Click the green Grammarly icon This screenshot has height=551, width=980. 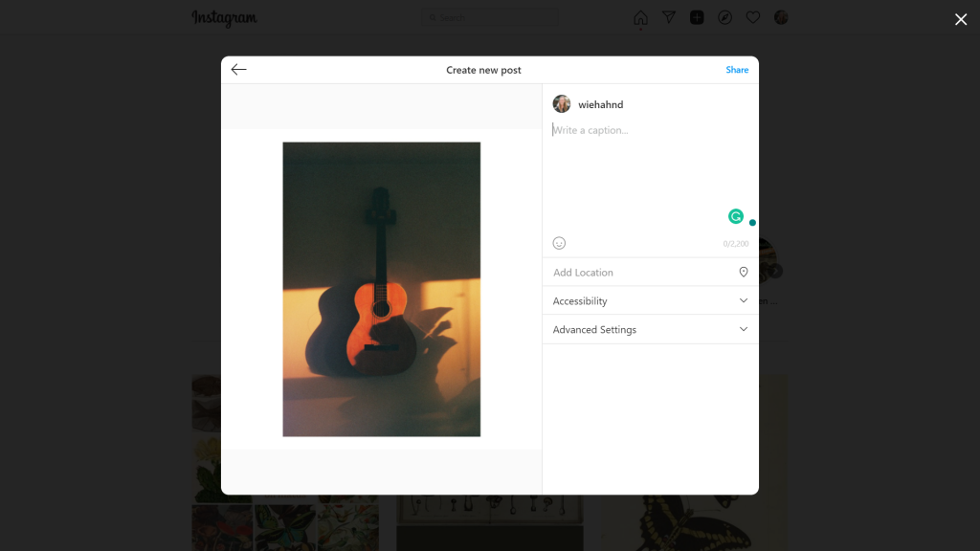pos(736,216)
